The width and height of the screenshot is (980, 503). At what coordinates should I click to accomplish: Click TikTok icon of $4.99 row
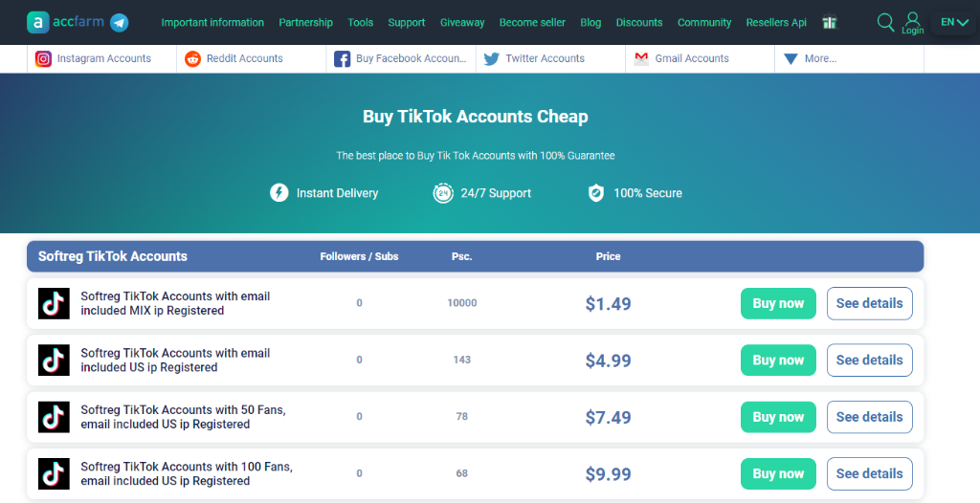54,361
